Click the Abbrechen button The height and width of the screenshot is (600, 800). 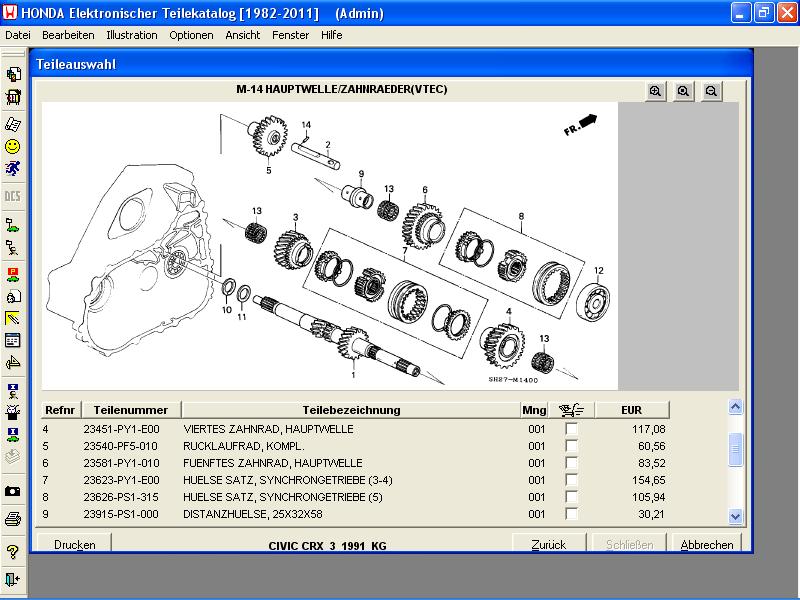707,545
